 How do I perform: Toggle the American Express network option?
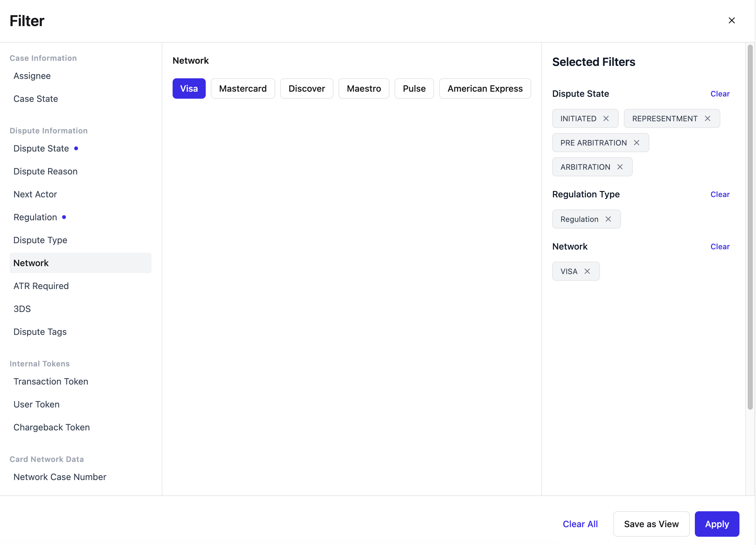(485, 88)
